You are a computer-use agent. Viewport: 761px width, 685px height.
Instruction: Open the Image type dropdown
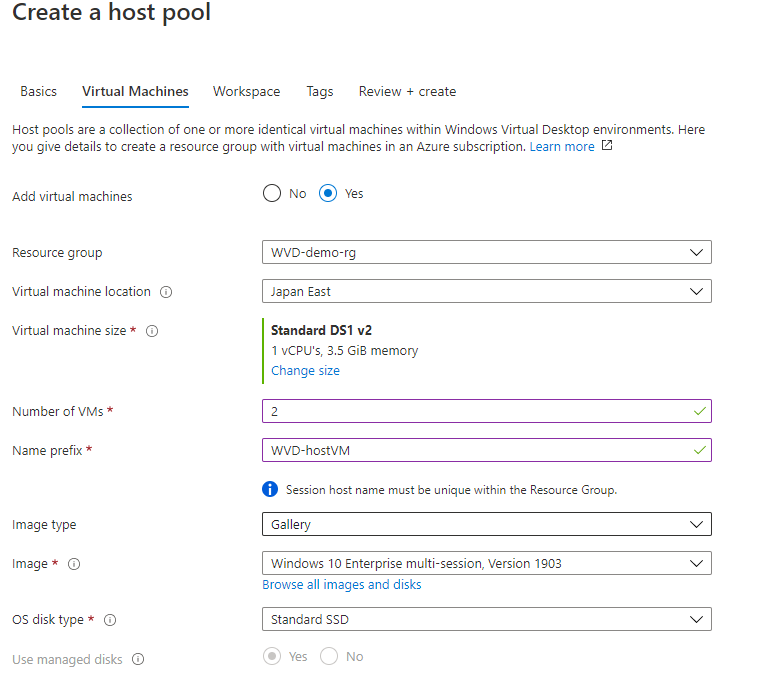click(486, 524)
